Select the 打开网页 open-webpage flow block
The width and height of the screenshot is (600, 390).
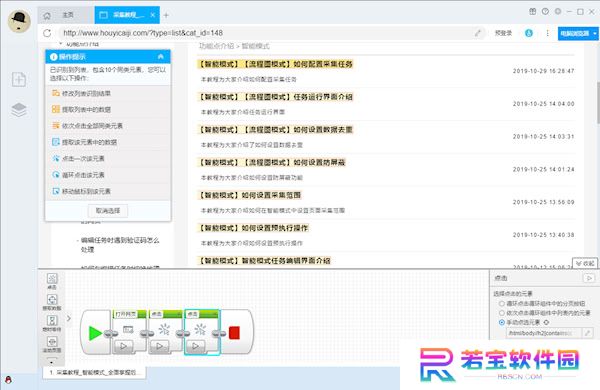tap(129, 331)
